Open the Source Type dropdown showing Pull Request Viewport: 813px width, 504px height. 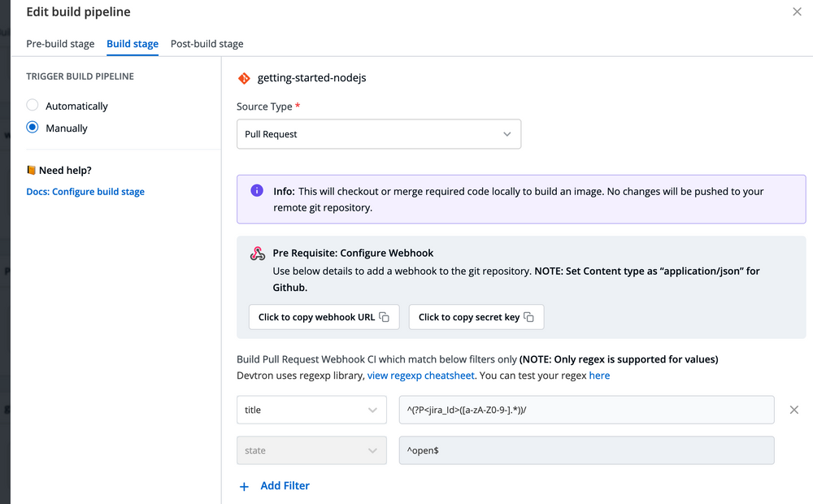[378, 133]
